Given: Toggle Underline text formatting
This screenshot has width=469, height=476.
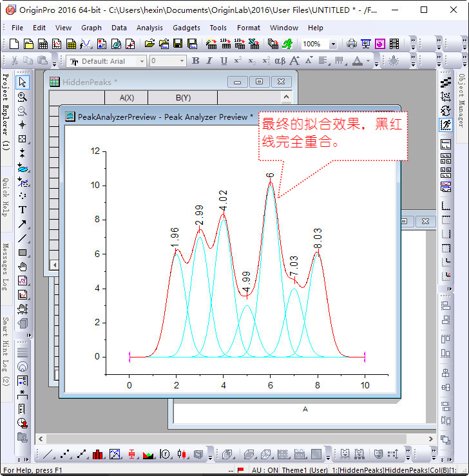Looking at the screenshot, I should point(224,61).
